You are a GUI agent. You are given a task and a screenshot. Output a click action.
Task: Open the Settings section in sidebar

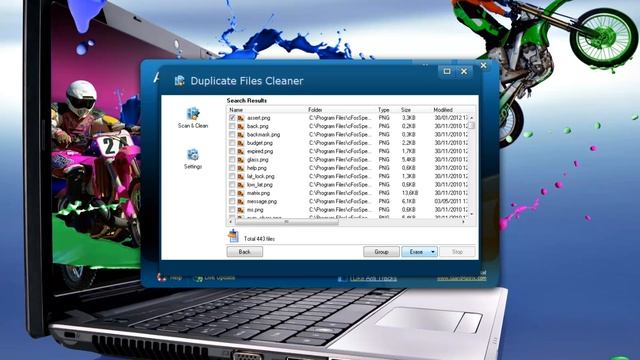point(193,159)
